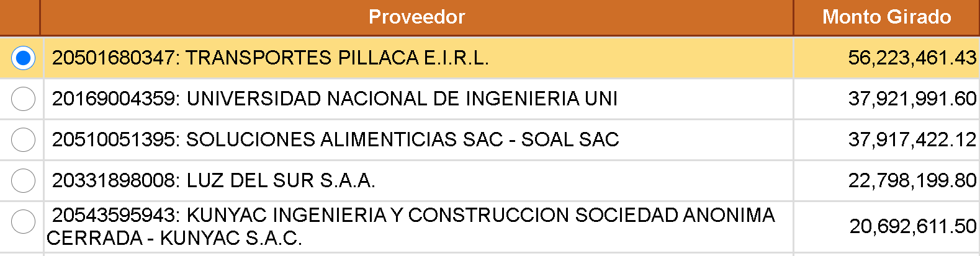Click RUC number 20501680347

click(114, 58)
